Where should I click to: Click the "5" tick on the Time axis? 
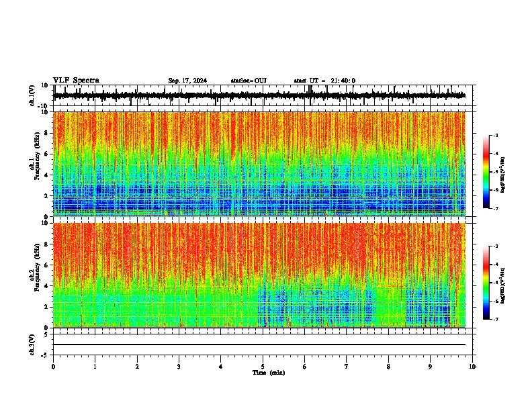pos(263,367)
